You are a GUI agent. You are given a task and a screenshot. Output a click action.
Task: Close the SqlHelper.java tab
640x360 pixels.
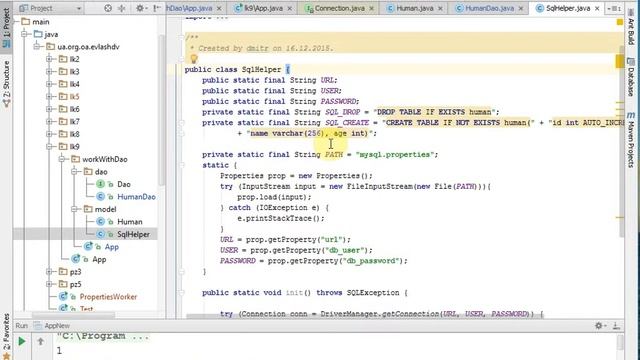click(597, 8)
